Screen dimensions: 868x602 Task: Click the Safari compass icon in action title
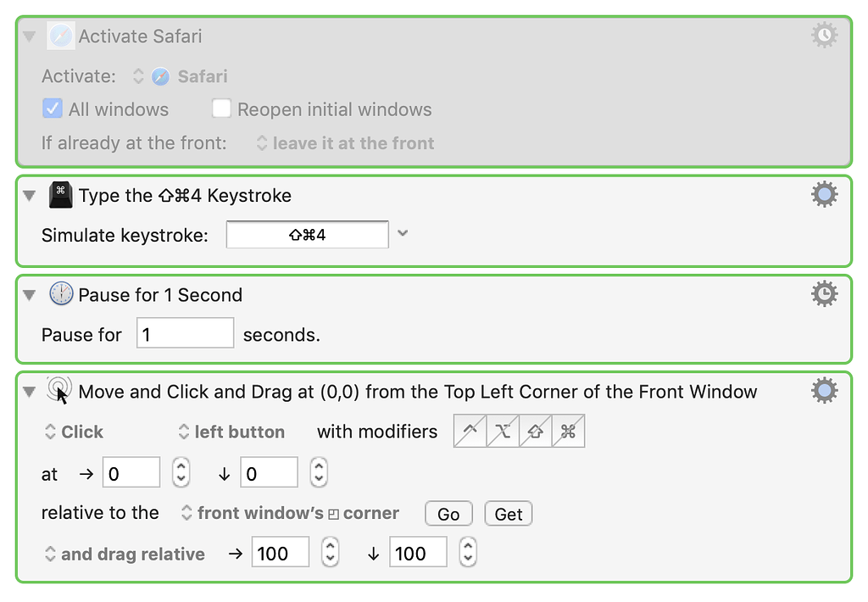click(x=61, y=36)
